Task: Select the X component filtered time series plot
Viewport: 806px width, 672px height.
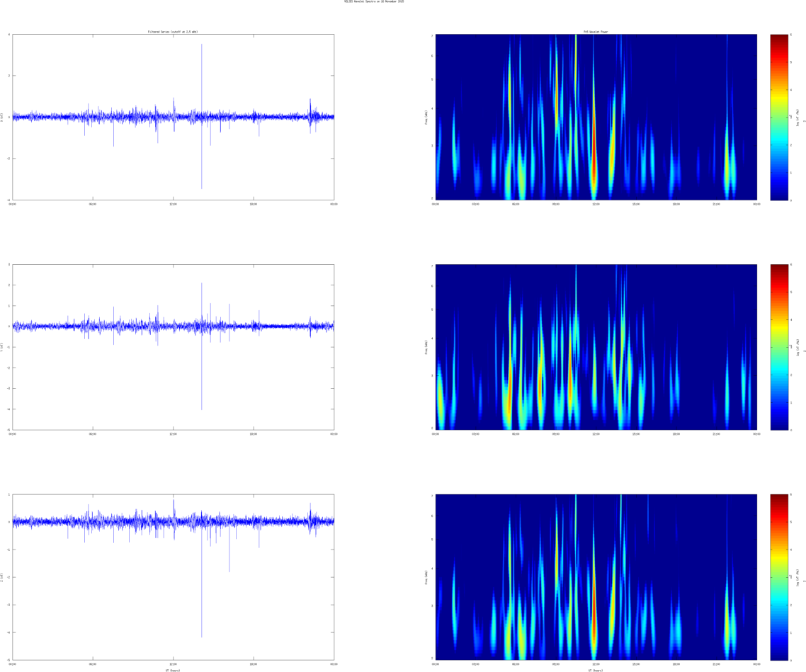Action: pos(174,117)
